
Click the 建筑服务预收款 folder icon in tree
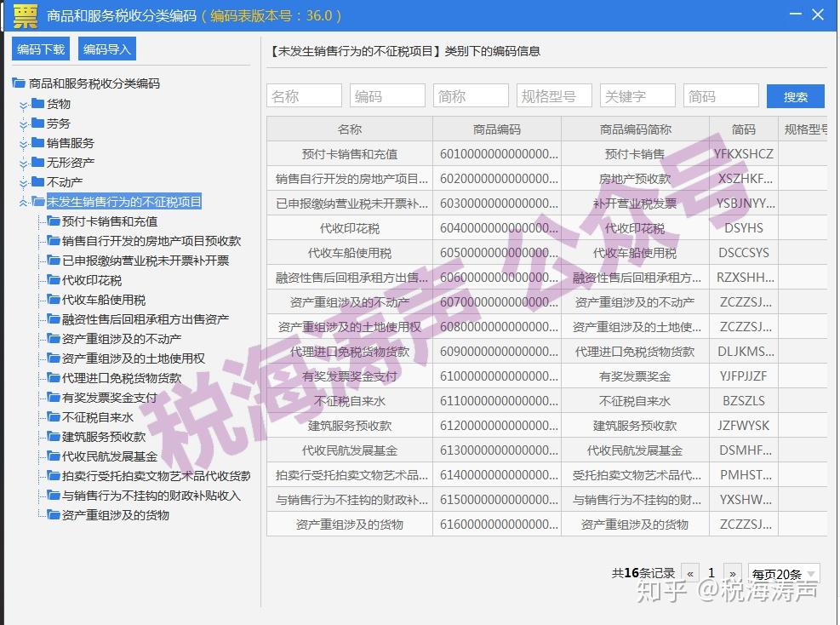(53, 436)
